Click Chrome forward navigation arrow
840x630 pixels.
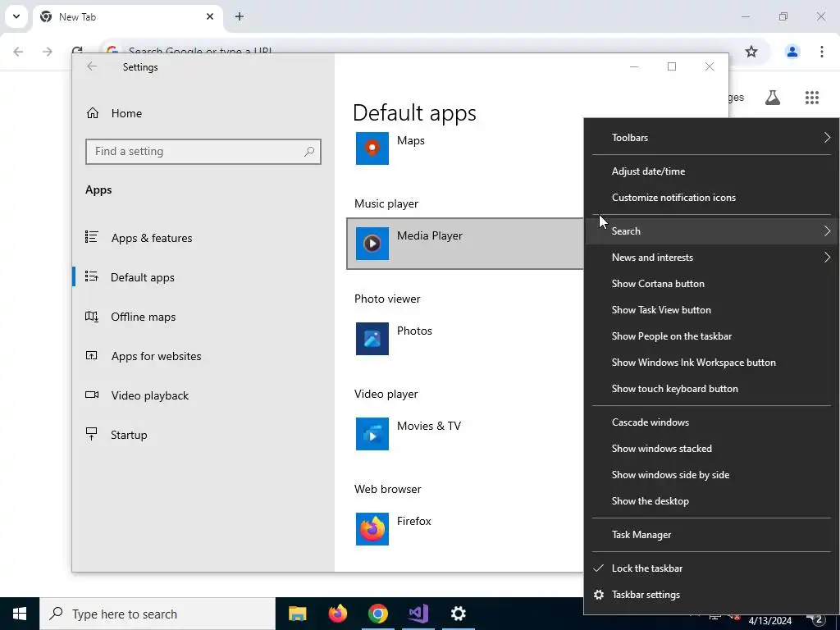click(x=48, y=52)
